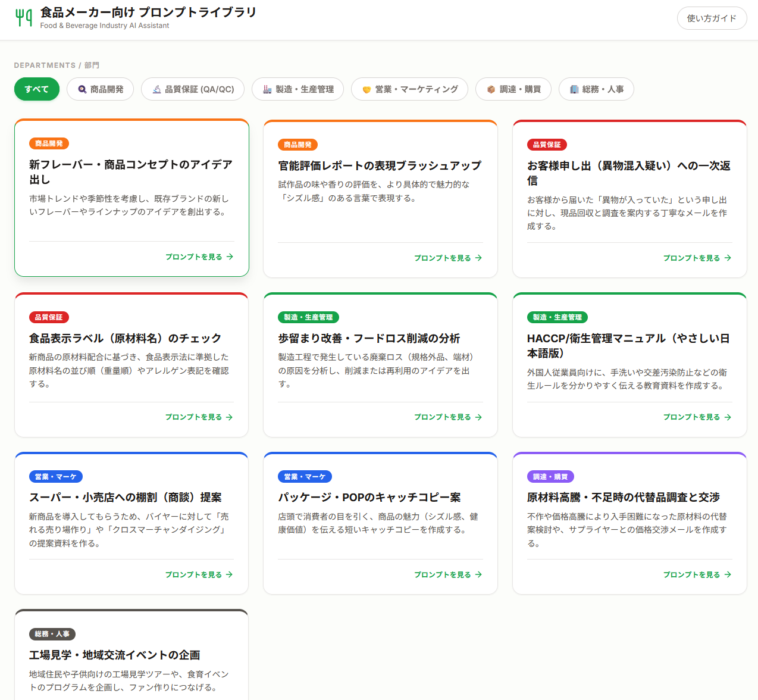Open プロンプトを見る on 食品表示ラベル check card
The image size is (758, 700).
pos(199,417)
